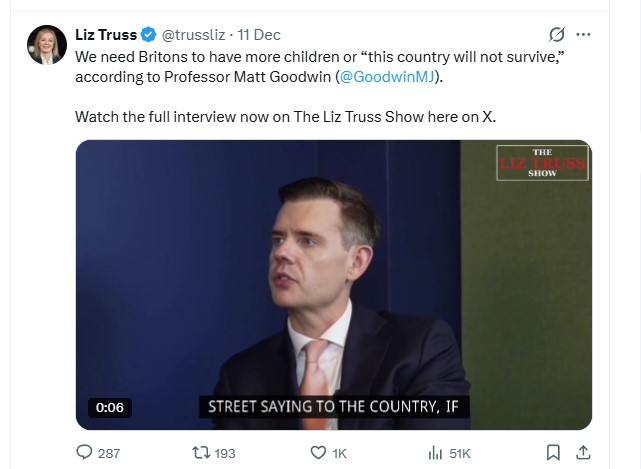Click the reply speech bubble icon

[x=83, y=453]
